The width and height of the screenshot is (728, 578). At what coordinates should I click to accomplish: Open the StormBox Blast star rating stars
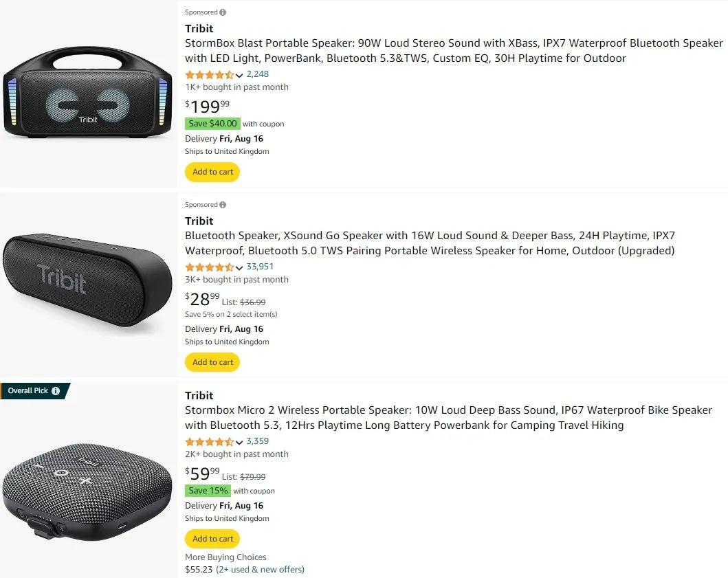209,75
